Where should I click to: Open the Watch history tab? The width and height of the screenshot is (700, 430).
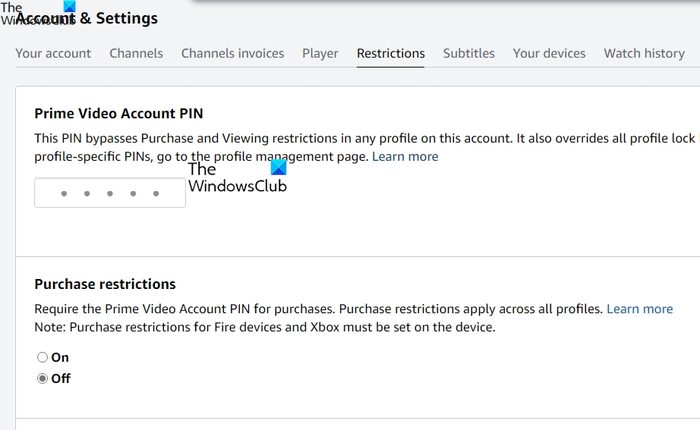(x=644, y=54)
